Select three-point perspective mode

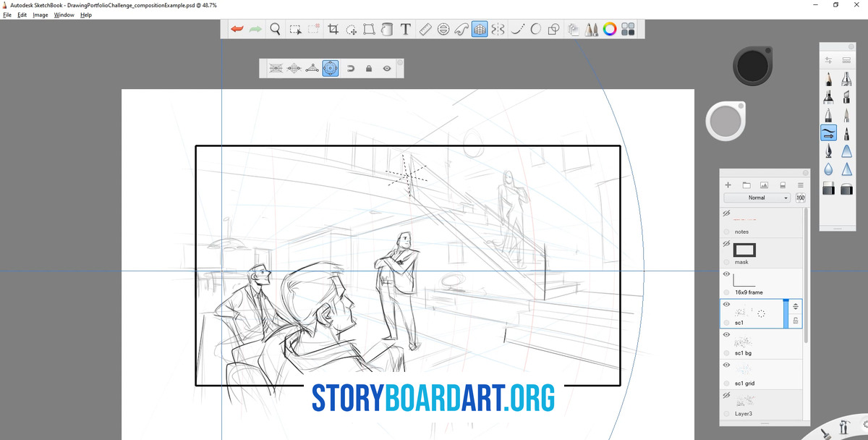click(312, 68)
